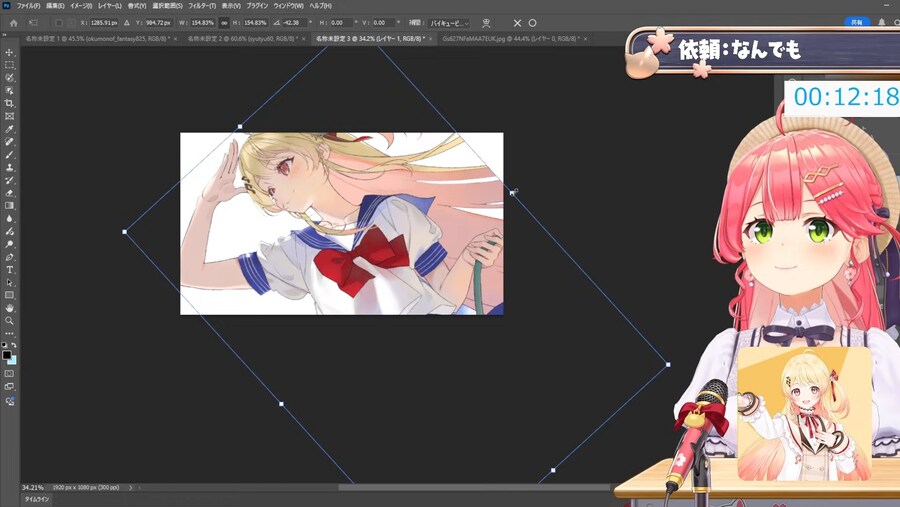Select the Rectangle shape tool
This screenshot has height=507, width=900.
[x=9, y=295]
